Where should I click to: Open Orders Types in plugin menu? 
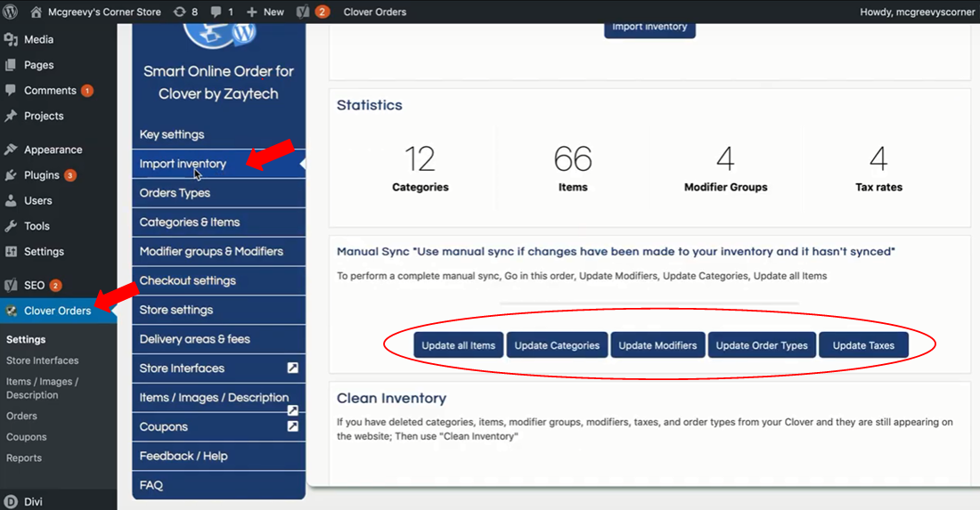(219, 193)
